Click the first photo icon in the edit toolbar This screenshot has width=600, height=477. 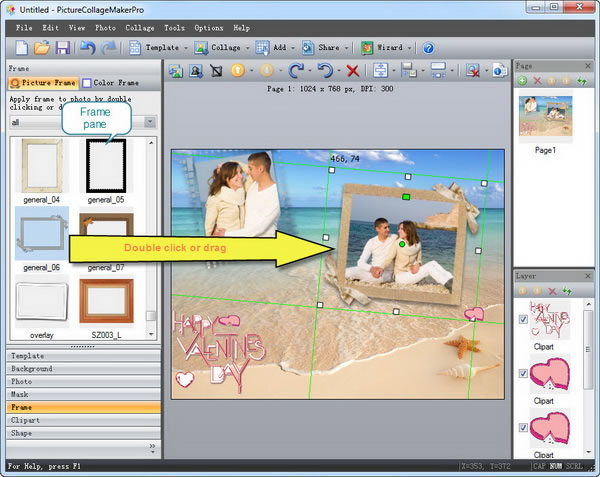click(176, 71)
